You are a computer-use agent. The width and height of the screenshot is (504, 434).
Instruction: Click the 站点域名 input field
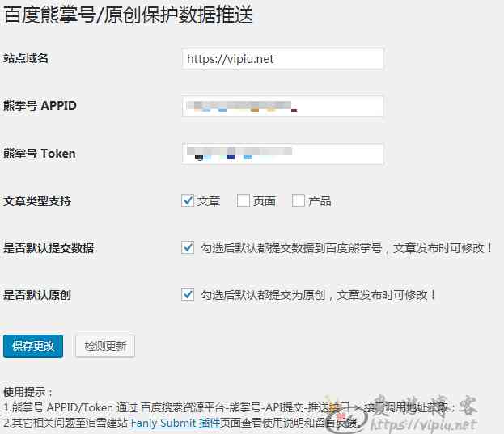[x=283, y=59]
